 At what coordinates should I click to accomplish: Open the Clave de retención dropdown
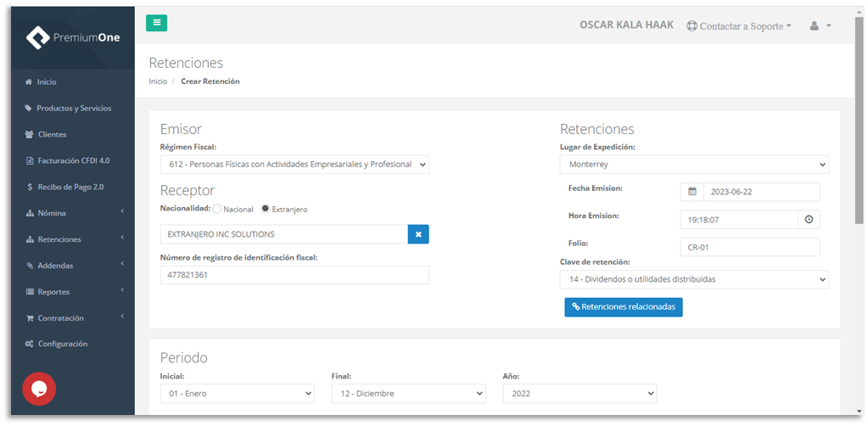pyautogui.click(x=693, y=279)
